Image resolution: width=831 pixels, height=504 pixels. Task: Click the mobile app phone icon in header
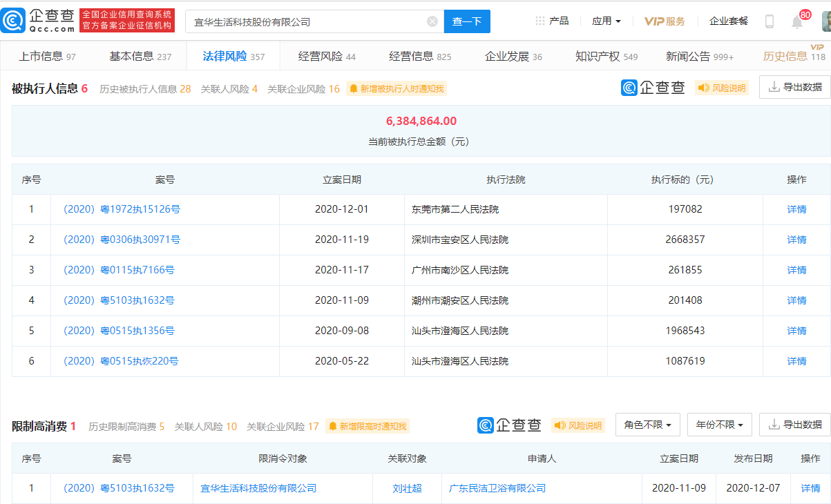coord(770,21)
